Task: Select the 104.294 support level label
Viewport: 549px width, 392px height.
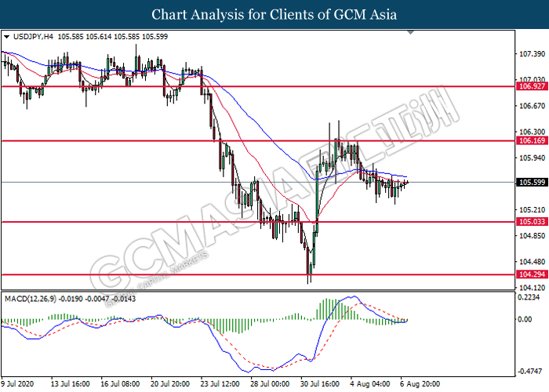Action: [532, 274]
